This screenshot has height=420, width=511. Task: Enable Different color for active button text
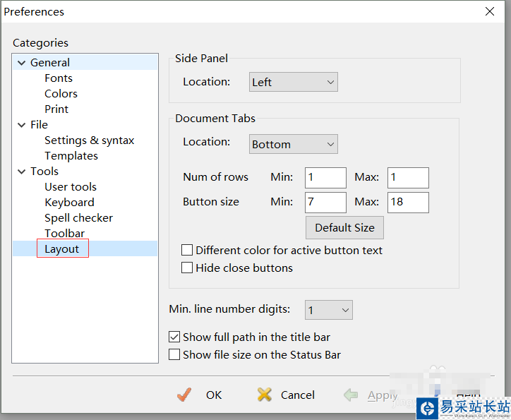[187, 250]
